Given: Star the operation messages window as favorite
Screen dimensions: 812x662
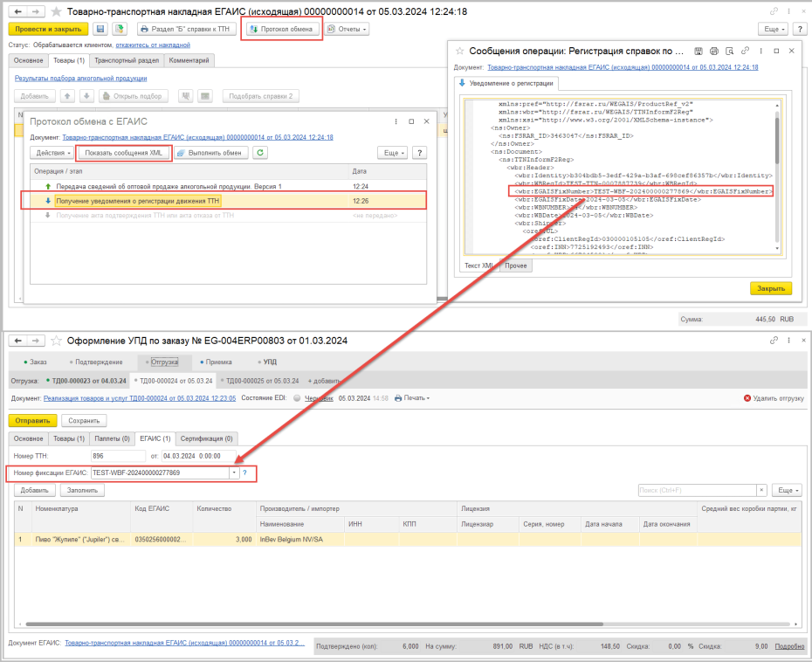Looking at the screenshot, I should pos(459,51).
